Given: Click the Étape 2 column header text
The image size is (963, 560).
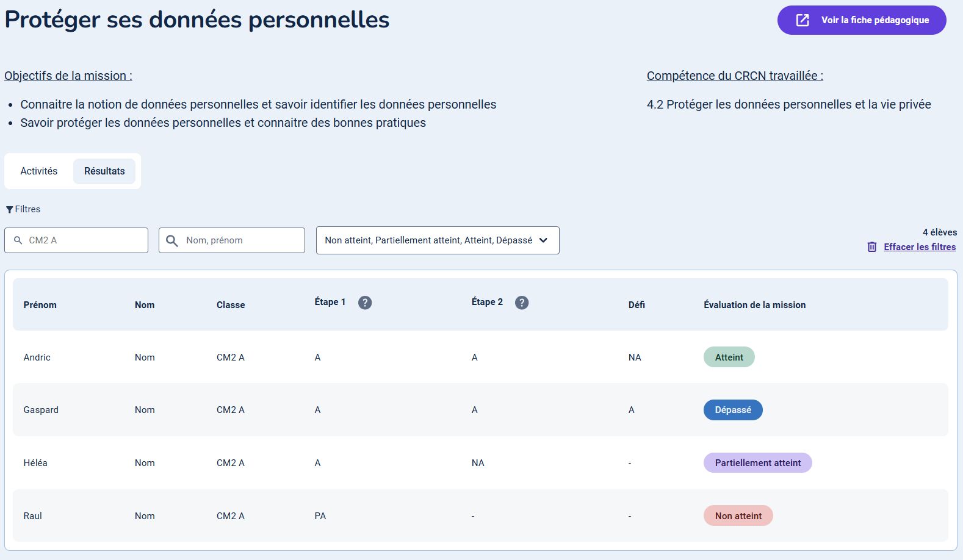Looking at the screenshot, I should (x=487, y=302).
